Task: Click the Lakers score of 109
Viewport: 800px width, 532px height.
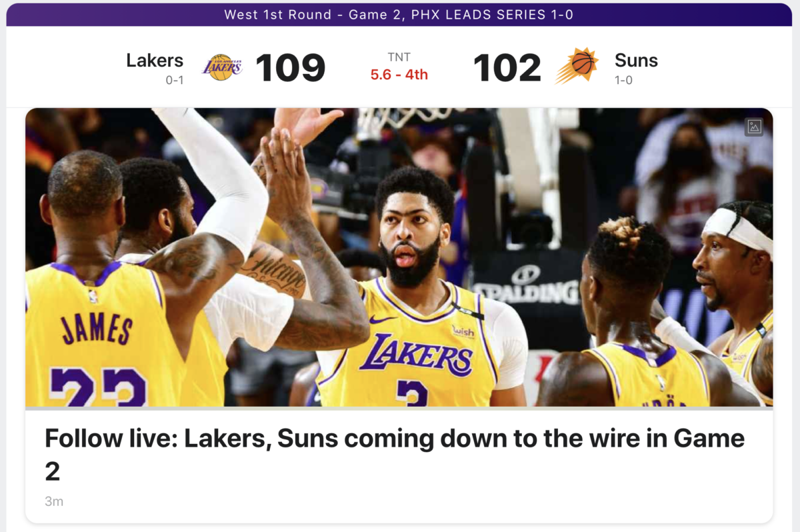Action: click(291, 67)
